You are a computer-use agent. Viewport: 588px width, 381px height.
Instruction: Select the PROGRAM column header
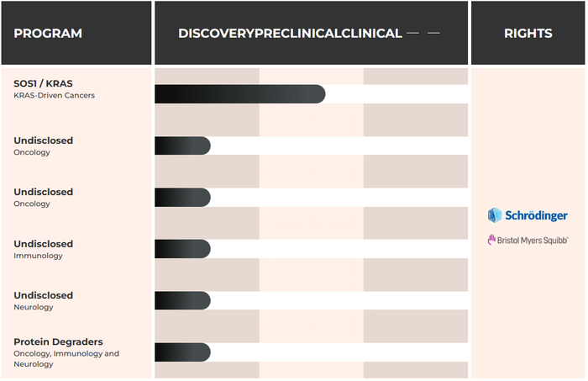point(48,34)
